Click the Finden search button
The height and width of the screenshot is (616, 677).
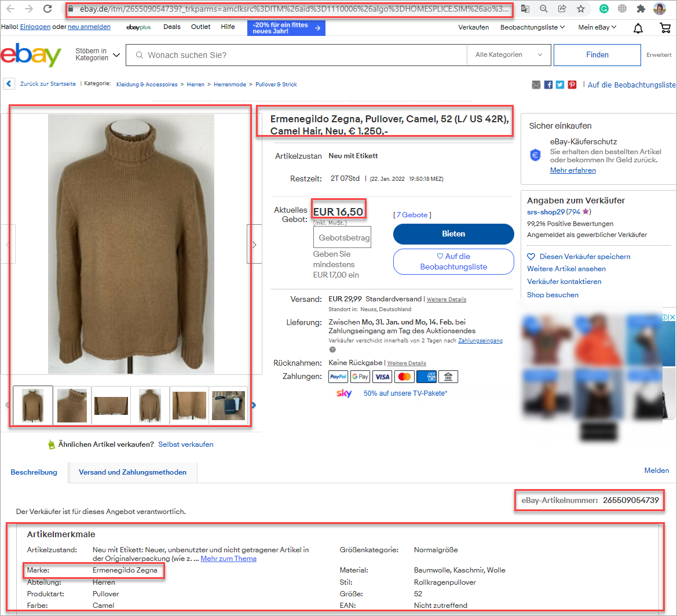click(597, 55)
